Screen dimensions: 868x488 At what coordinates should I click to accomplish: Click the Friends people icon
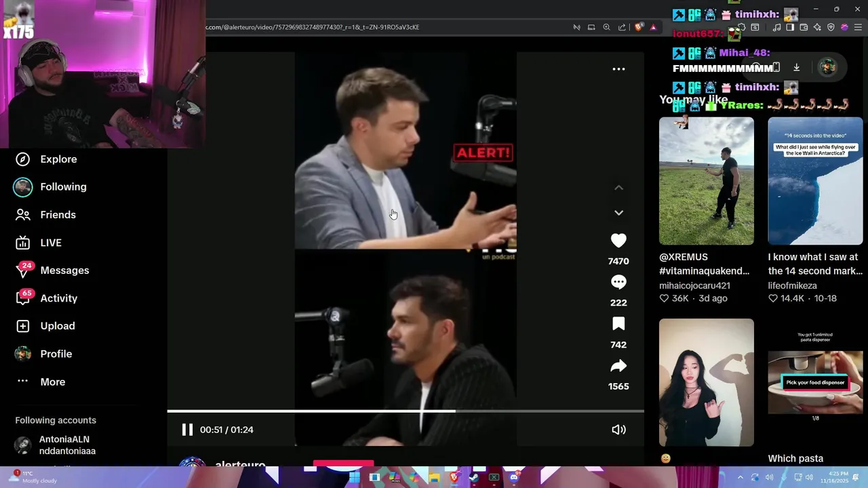23,215
